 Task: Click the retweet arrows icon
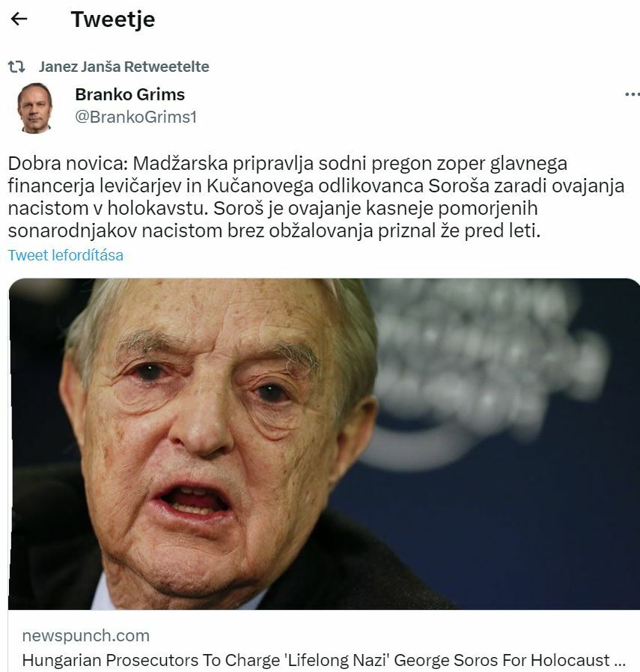(x=16, y=67)
